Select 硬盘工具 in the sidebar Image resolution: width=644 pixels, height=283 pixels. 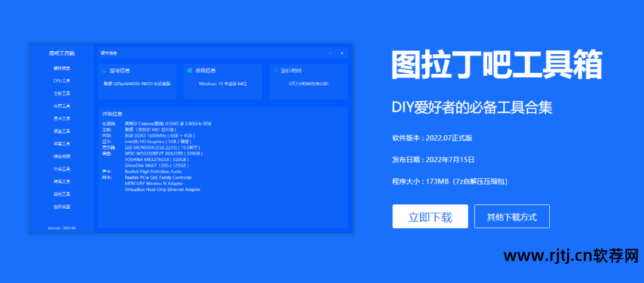click(x=61, y=131)
